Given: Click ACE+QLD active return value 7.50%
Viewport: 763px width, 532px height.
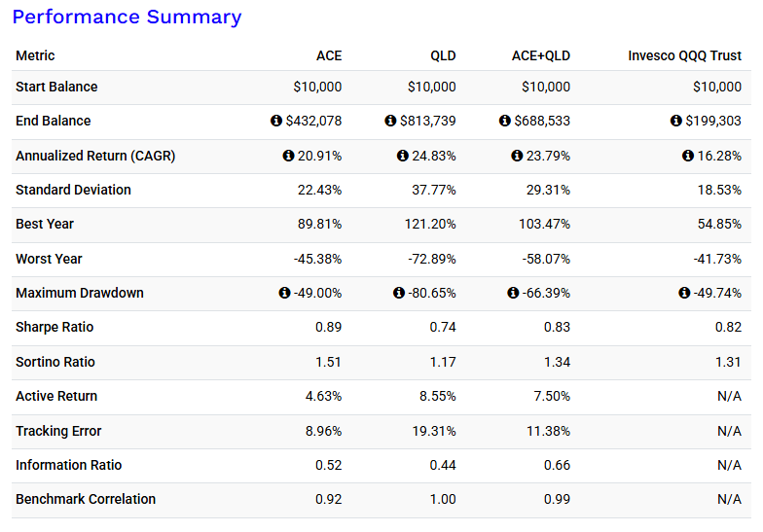Looking at the screenshot, I should (553, 396).
